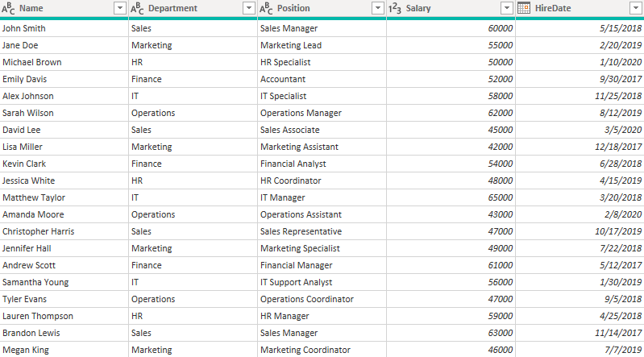Screen dimensions: 644x357
Task: Open the HireDate column filter dropdown
Action: (x=635, y=8)
